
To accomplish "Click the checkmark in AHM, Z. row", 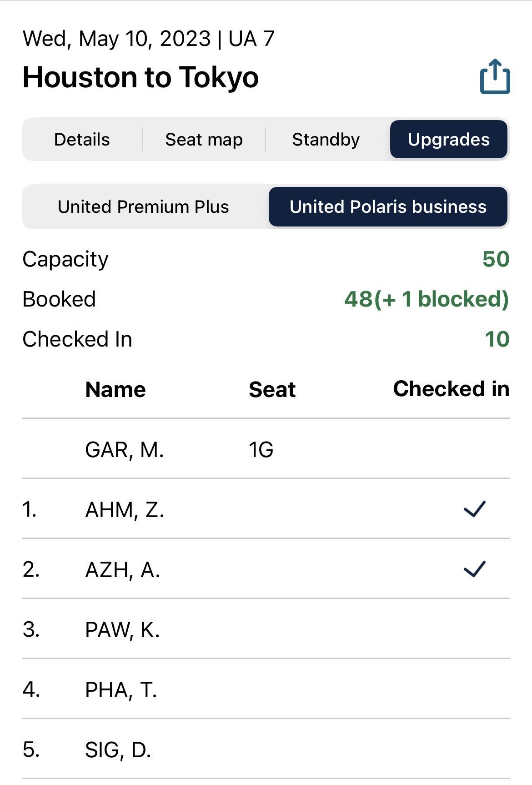I will pyautogui.click(x=474, y=509).
